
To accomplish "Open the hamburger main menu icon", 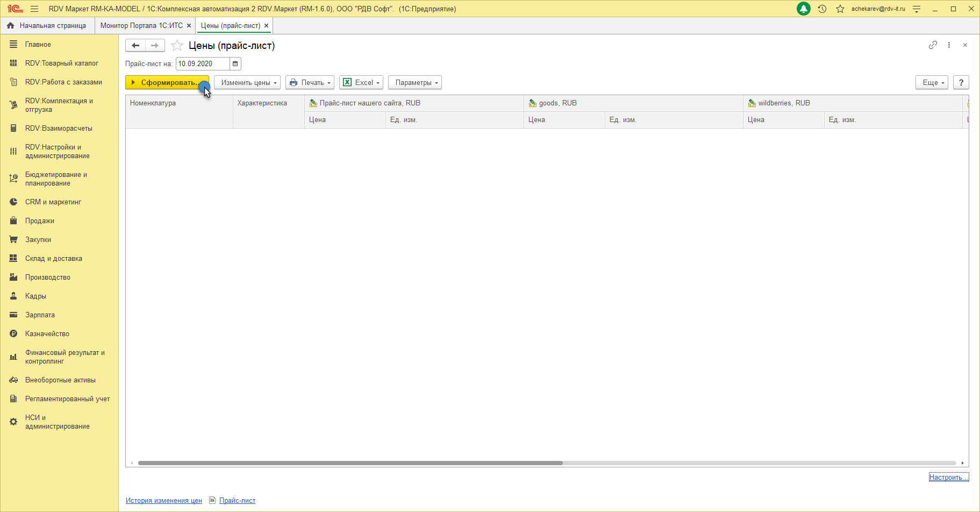I will [x=34, y=9].
